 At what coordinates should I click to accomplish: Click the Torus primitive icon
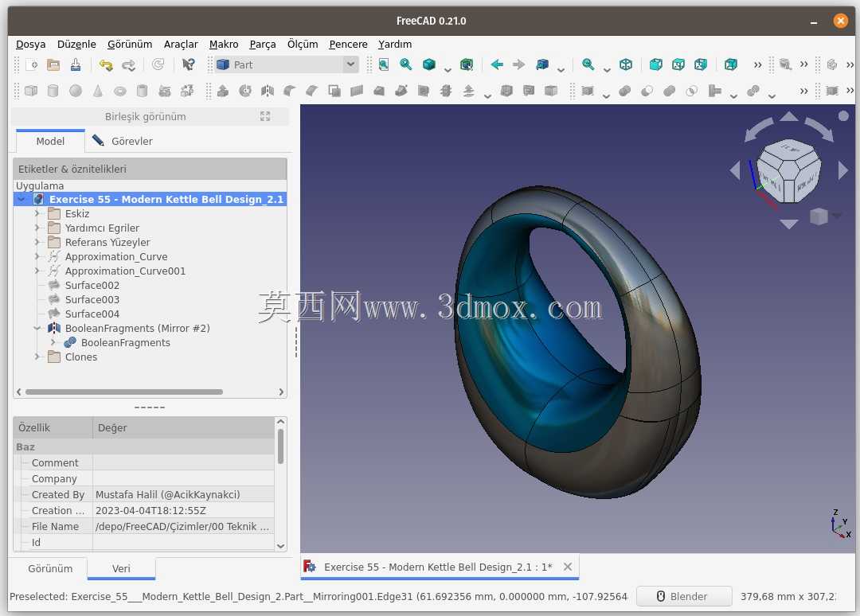[x=120, y=91]
